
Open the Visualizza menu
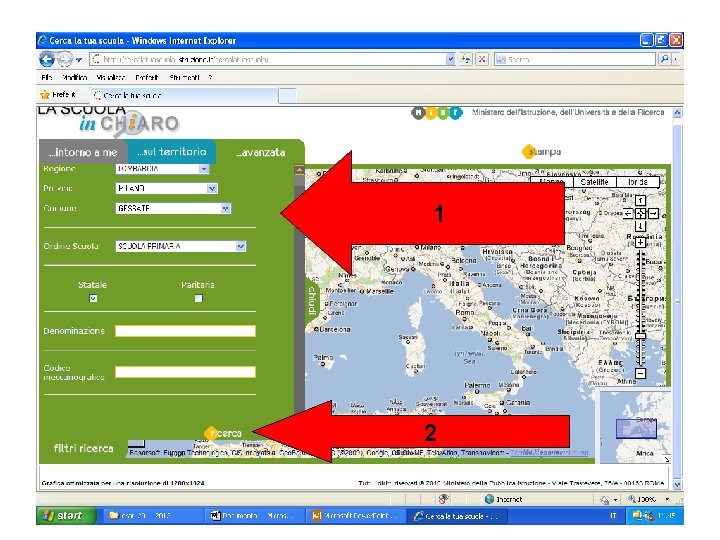click(x=111, y=78)
